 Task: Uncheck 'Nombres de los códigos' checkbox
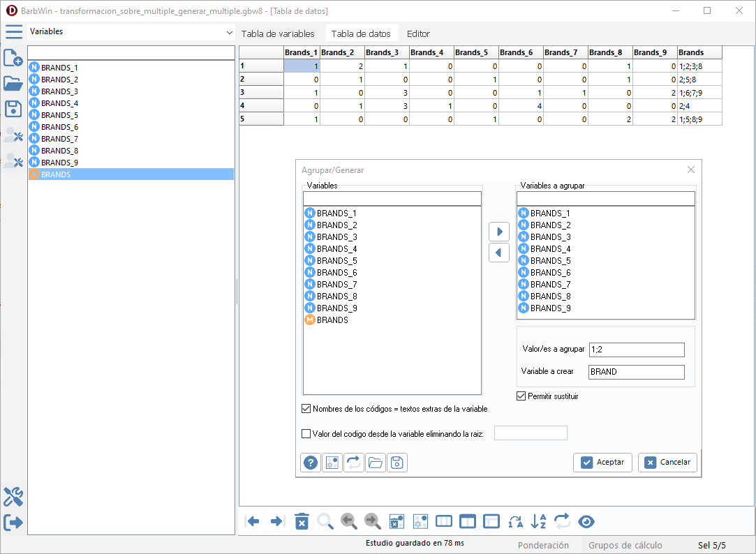(306, 409)
